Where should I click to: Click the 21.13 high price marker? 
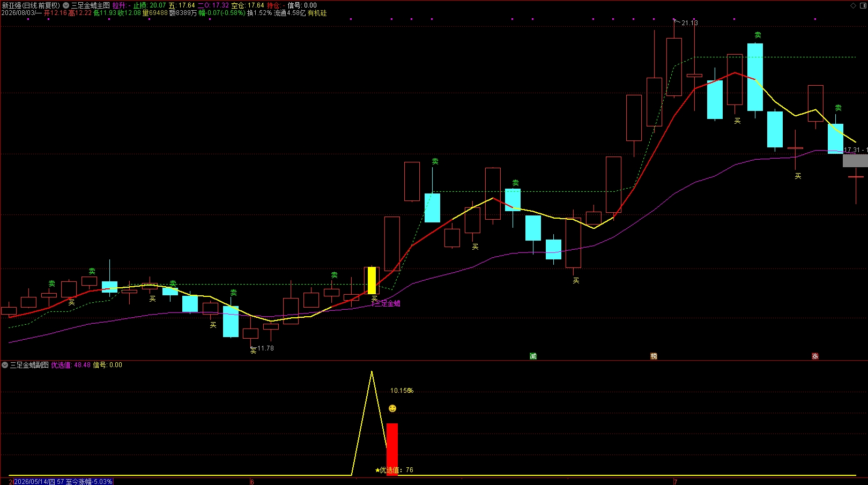coord(689,23)
